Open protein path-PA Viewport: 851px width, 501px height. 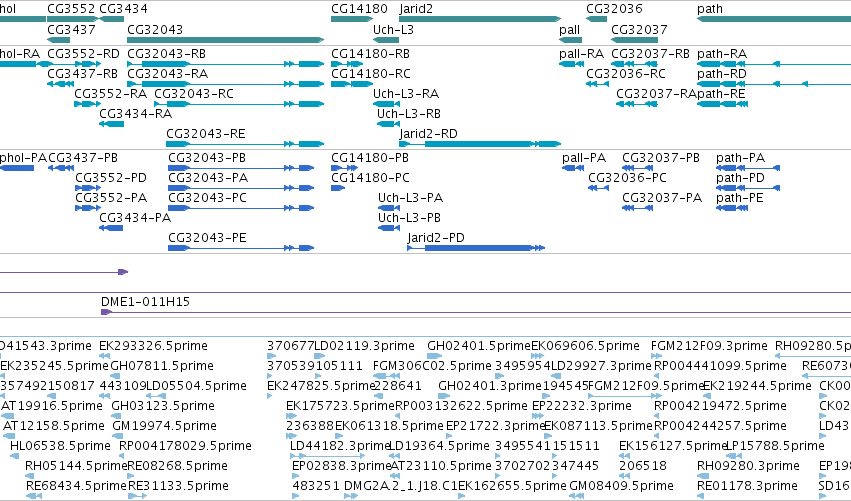point(740,158)
